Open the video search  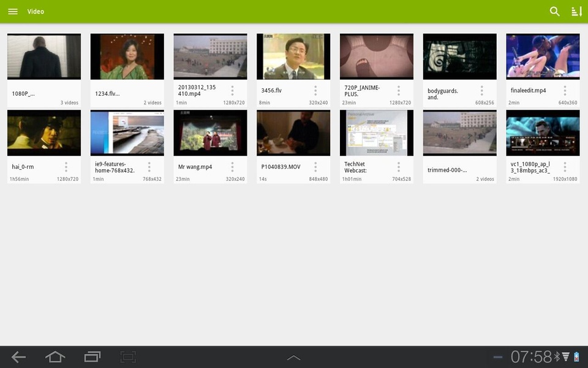[555, 11]
